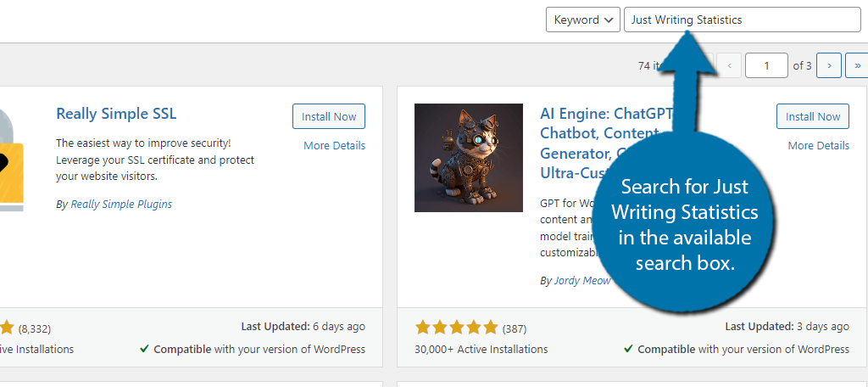Screen dimensions: 868x387
Task: Click the AI Engine five-star rating
Action: click(456, 328)
